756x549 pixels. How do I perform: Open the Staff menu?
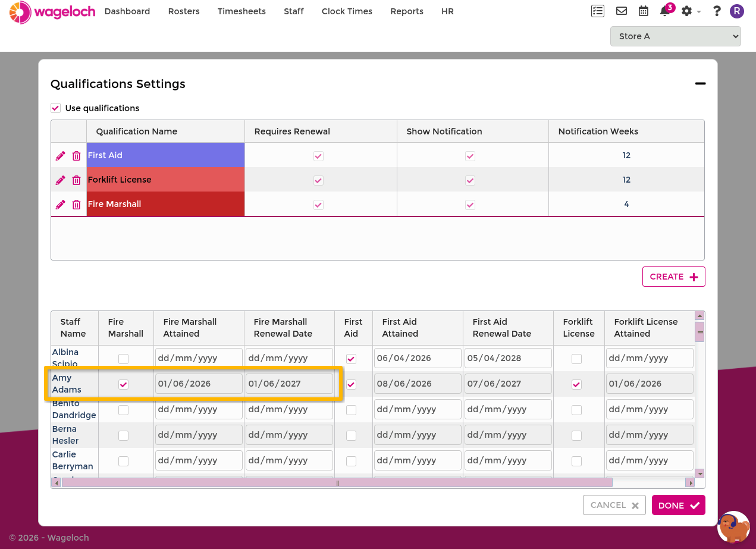pos(294,11)
